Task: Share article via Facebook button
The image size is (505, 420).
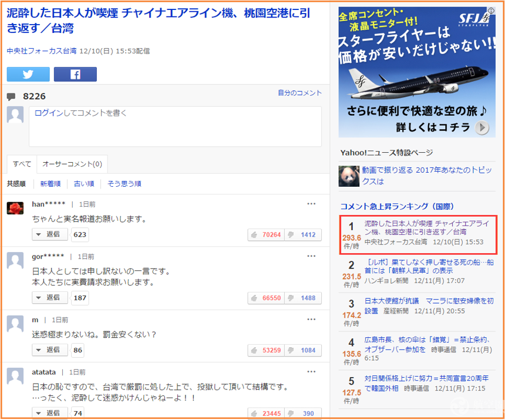Action: (x=75, y=75)
